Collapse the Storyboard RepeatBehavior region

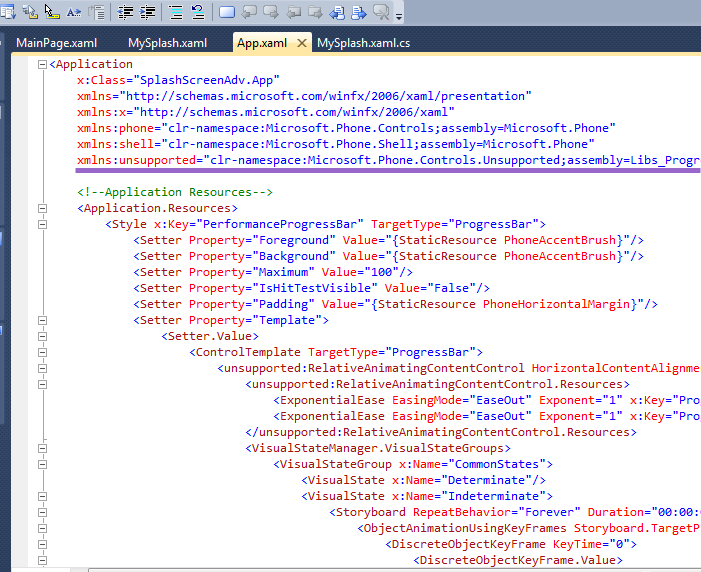42,513
